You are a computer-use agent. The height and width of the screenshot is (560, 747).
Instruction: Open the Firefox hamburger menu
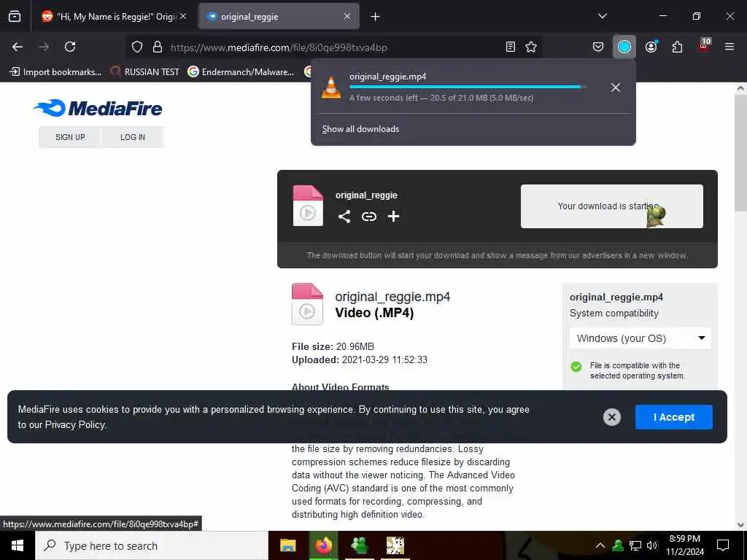click(x=729, y=47)
